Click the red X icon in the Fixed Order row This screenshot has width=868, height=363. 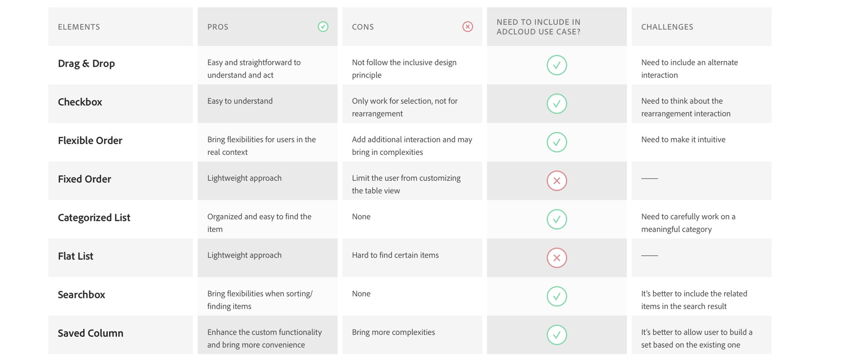[x=557, y=181]
